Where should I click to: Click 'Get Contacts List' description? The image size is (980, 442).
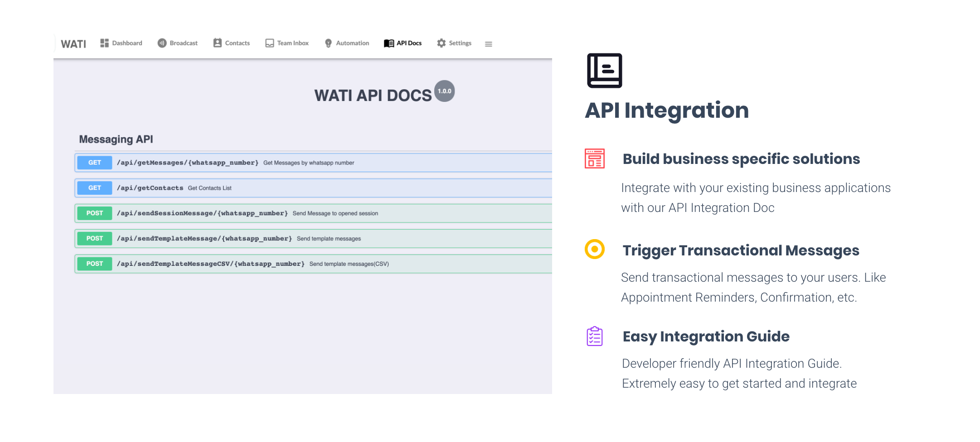(x=209, y=188)
